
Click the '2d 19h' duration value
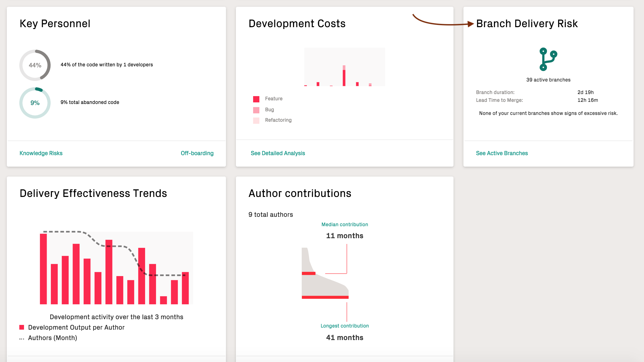585,92
